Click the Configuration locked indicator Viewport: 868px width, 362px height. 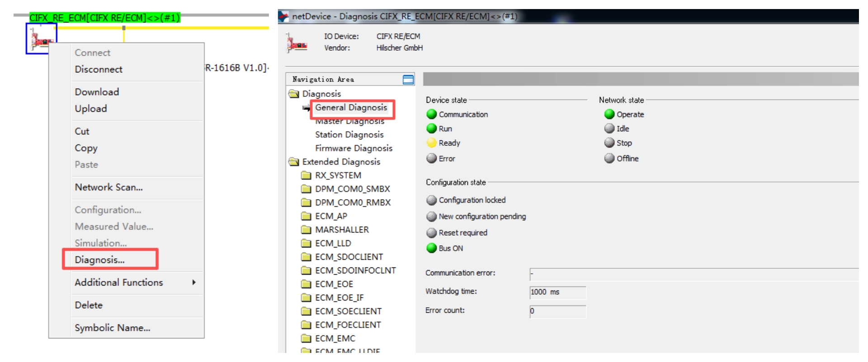point(466,200)
